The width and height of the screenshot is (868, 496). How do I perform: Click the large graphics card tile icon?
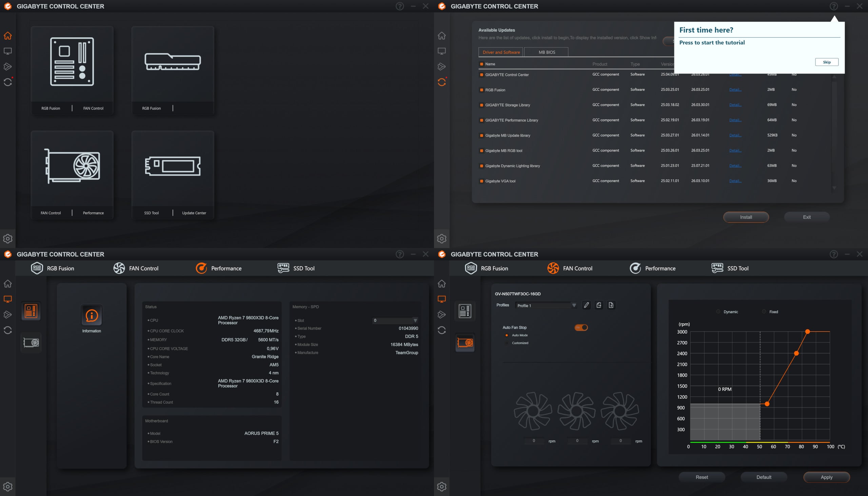72,166
